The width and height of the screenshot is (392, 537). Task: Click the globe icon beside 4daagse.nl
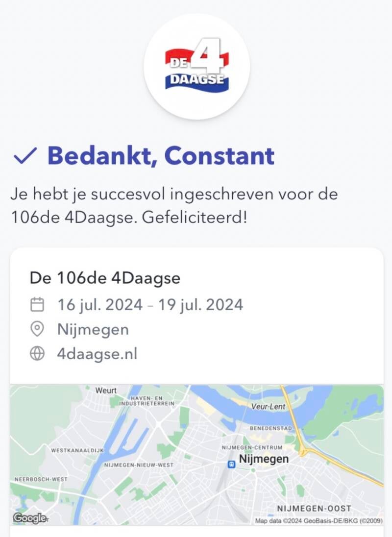pos(37,353)
